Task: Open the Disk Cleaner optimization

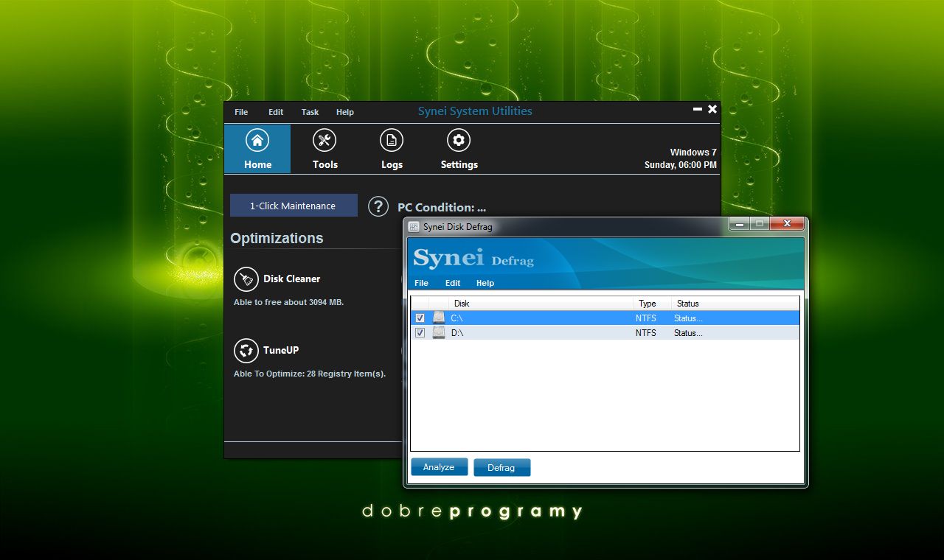Action: point(292,279)
